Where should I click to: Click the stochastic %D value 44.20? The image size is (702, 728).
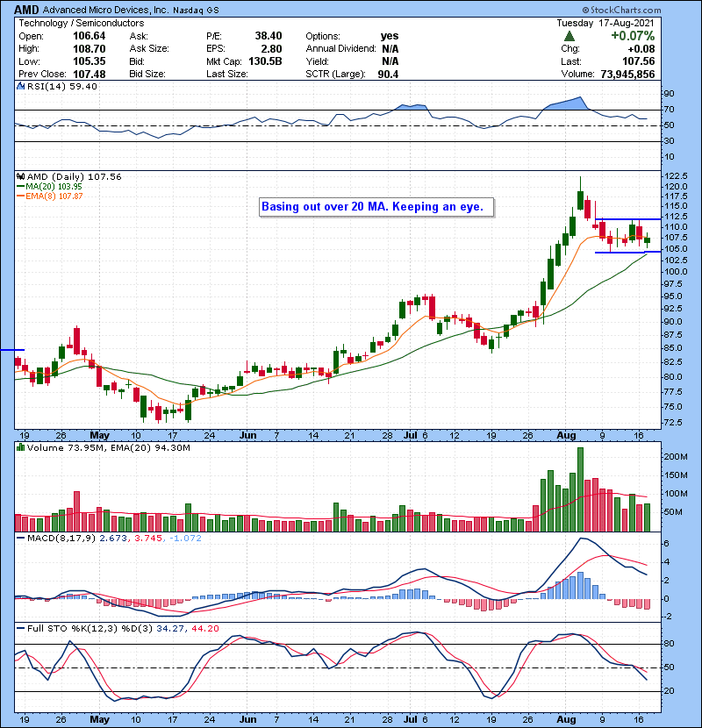tap(205, 629)
